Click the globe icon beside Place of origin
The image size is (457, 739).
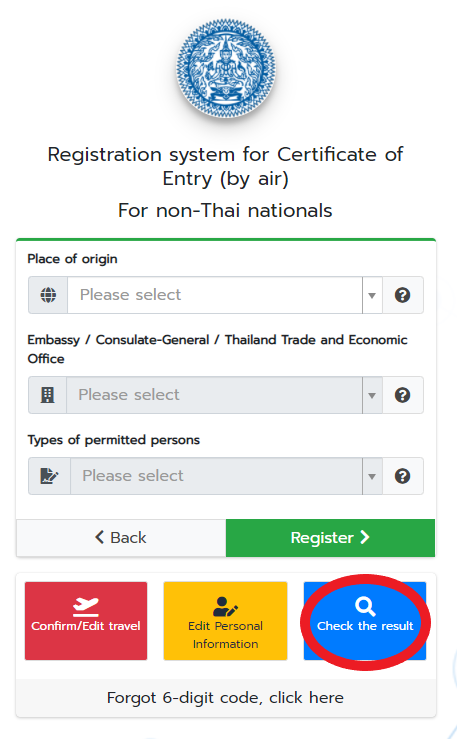(x=48, y=295)
